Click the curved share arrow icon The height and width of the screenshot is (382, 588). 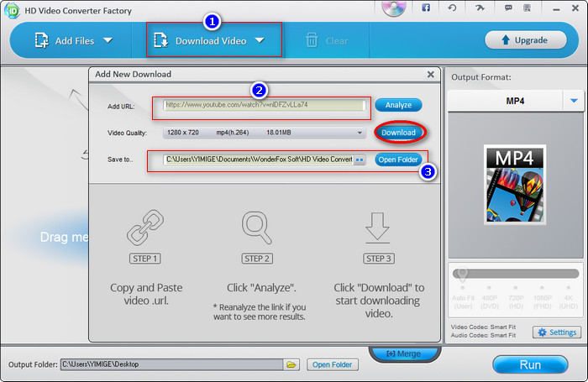(480, 8)
